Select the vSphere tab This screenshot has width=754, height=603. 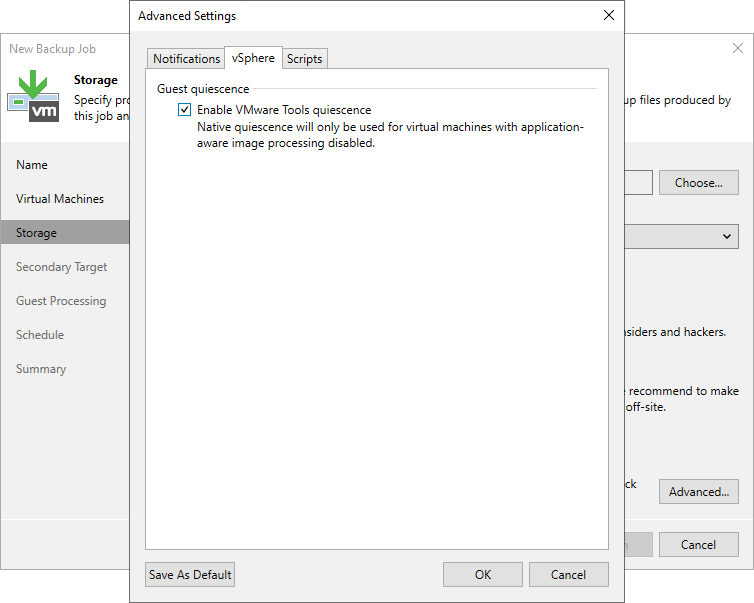253,58
